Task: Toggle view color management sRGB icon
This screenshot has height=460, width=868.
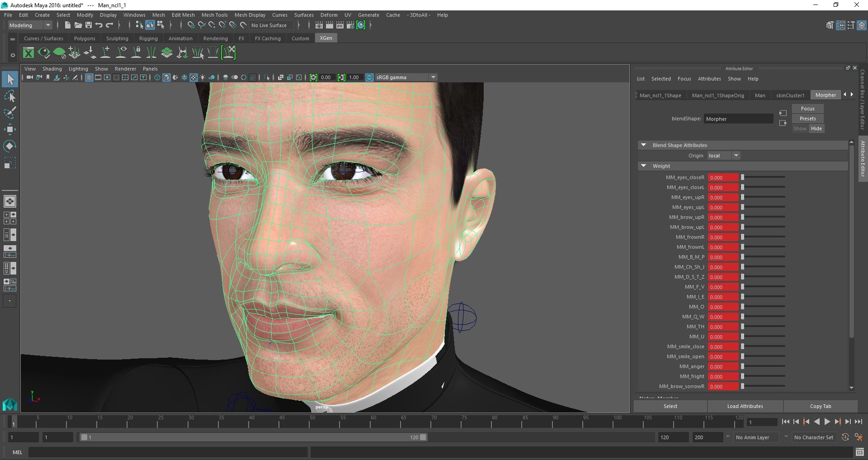Action: point(369,77)
